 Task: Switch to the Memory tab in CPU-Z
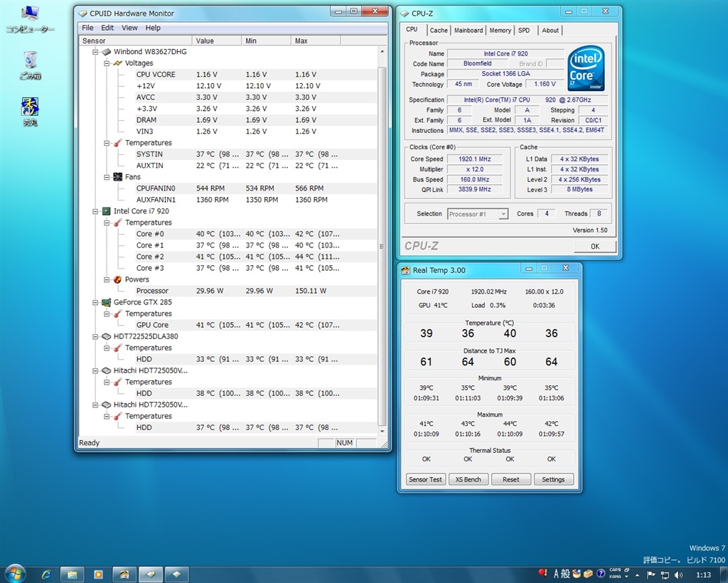[x=500, y=30]
